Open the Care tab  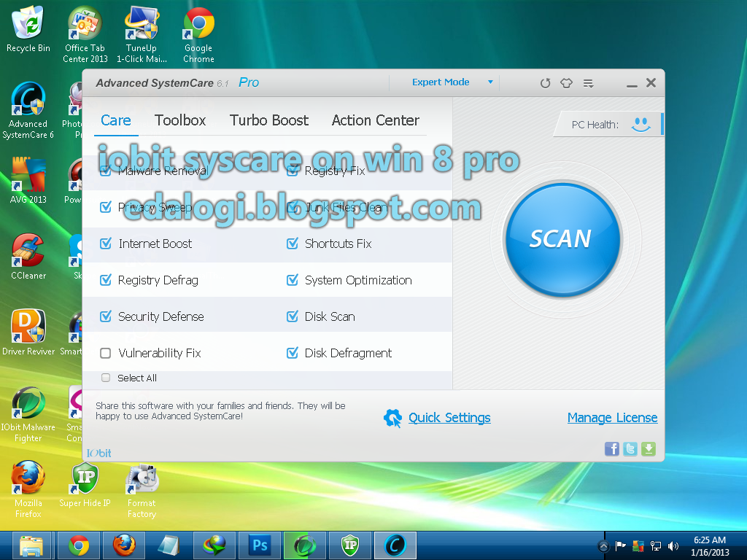coord(116,120)
